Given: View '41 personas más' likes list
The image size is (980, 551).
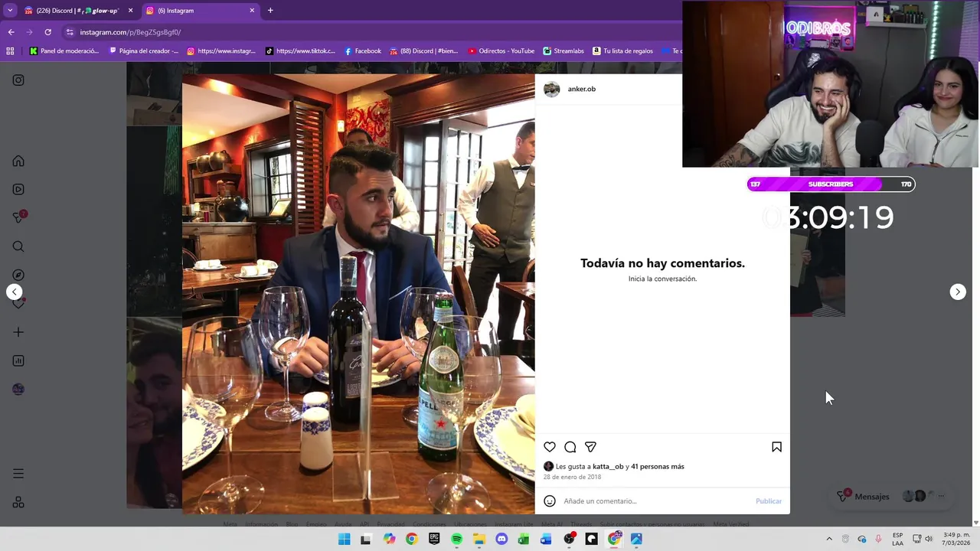Looking at the screenshot, I should 658,466.
